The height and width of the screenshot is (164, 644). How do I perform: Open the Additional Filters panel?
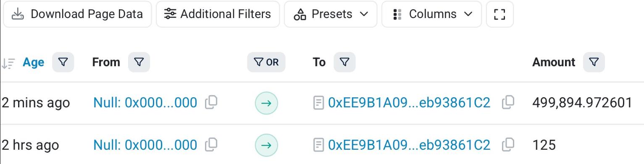click(218, 14)
